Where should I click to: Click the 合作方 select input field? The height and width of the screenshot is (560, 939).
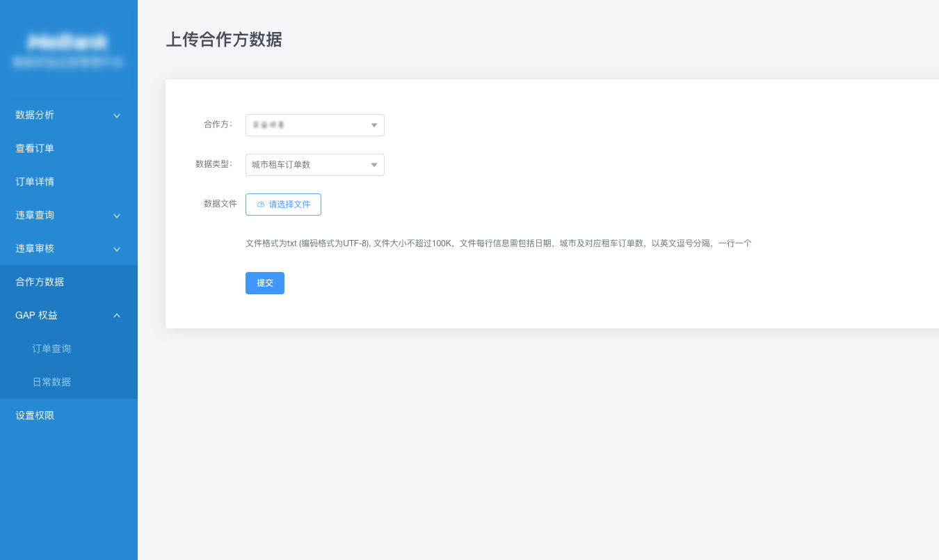pos(306,125)
